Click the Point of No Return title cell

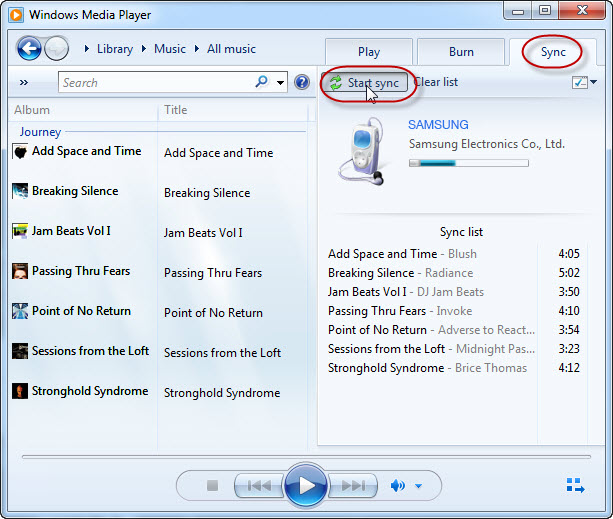click(213, 313)
